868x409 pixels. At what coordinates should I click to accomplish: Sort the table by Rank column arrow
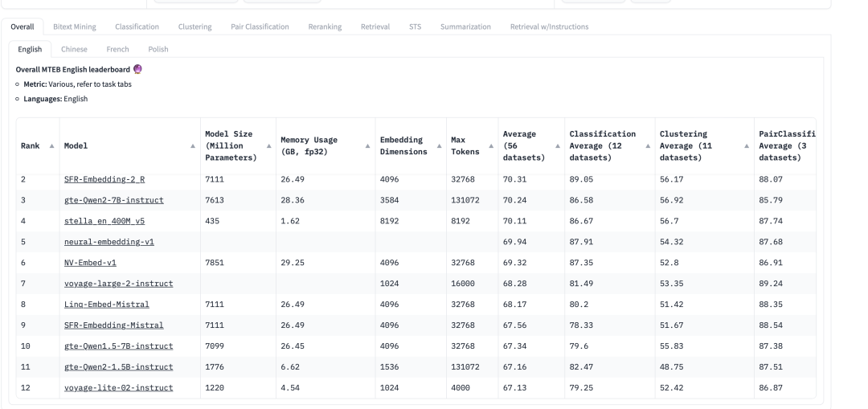(x=52, y=146)
